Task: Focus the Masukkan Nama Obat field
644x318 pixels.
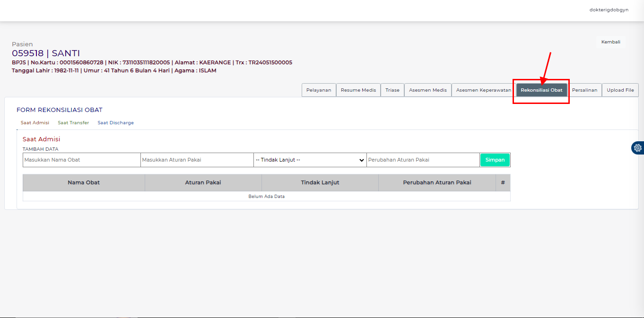Action: pos(81,160)
